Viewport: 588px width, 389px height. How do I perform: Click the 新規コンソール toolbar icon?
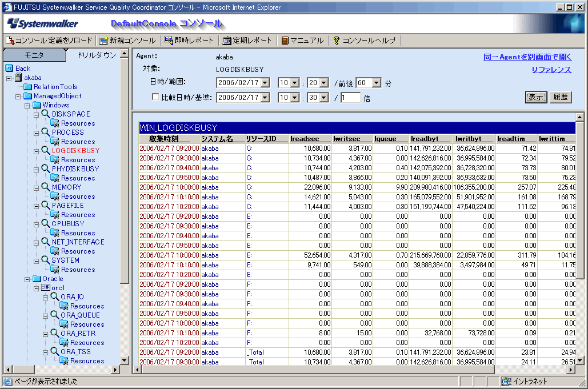104,41
